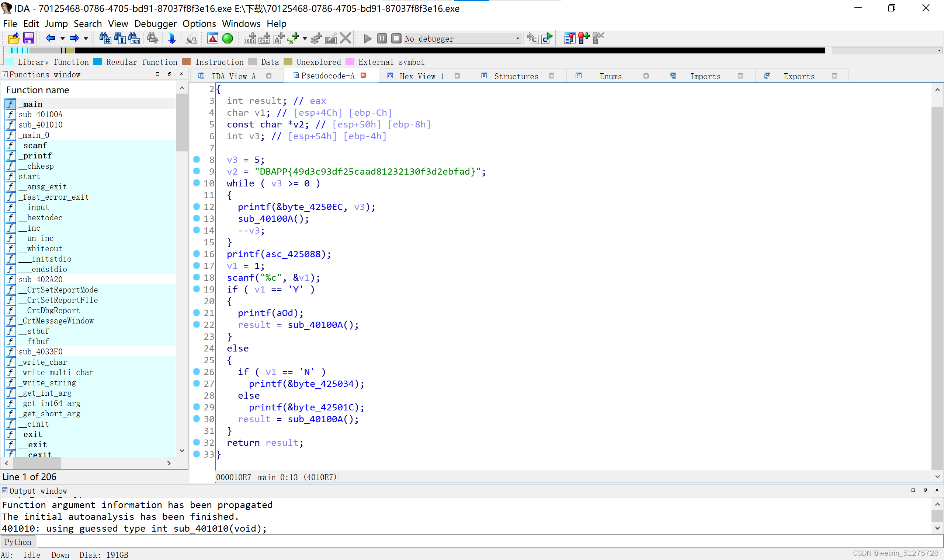Click the create string literal toolbar icon

279,38
